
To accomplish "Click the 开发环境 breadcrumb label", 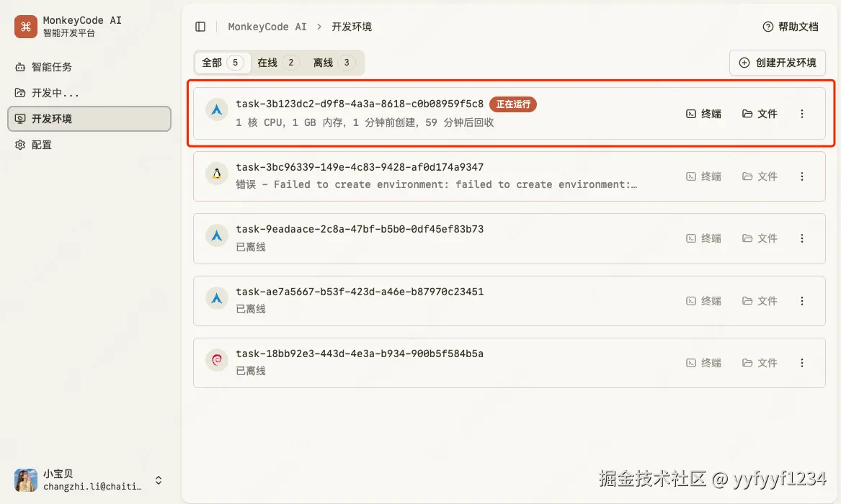I will (x=352, y=27).
